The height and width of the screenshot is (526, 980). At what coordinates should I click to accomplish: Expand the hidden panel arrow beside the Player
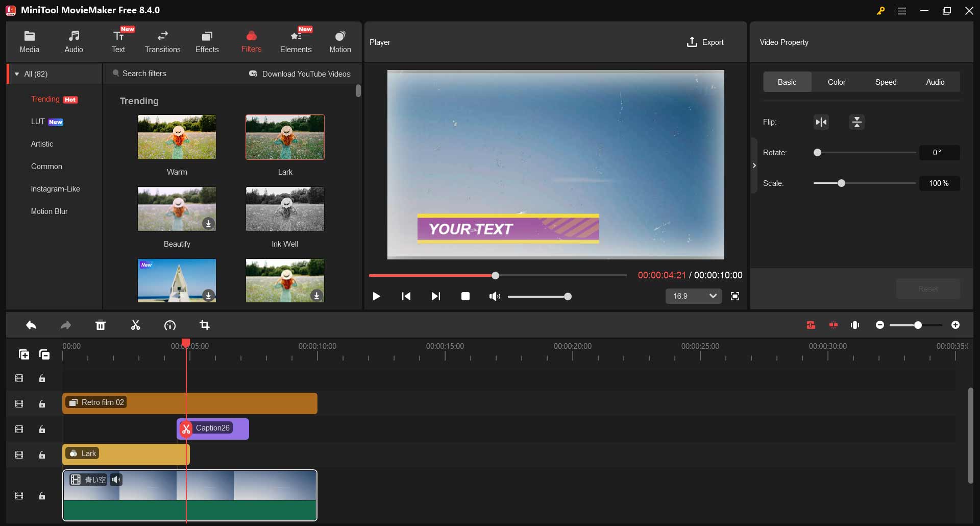[754, 165]
